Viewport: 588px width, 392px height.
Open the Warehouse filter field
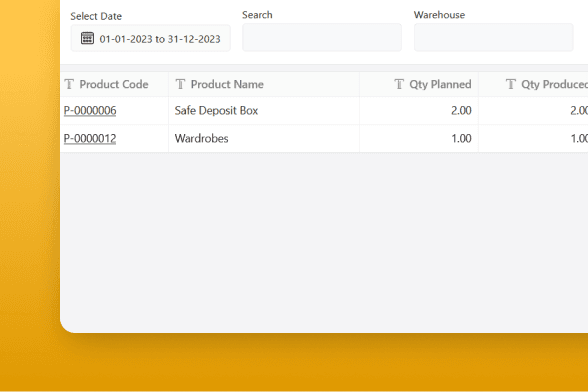coord(494,38)
